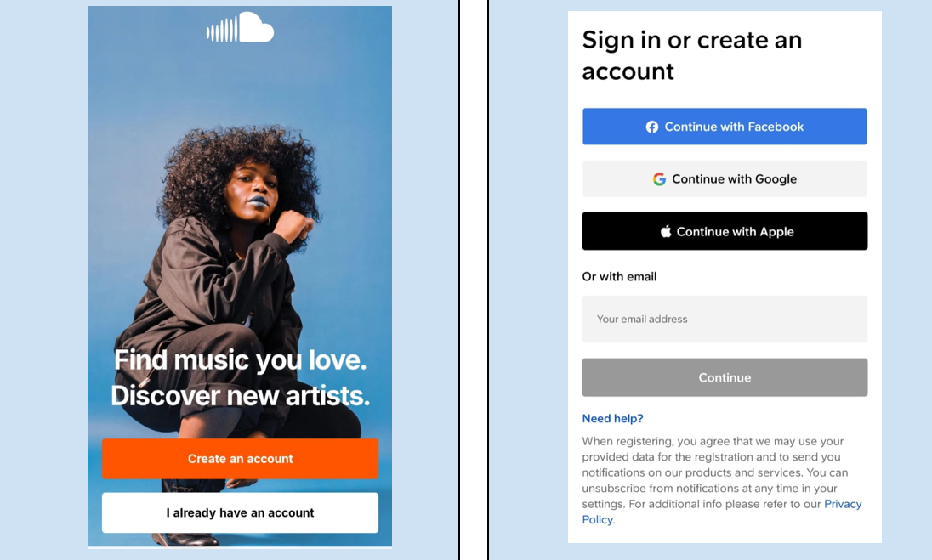This screenshot has width=932, height=560.
Task: Click the Facebook logo icon
Action: [x=652, y=127]
